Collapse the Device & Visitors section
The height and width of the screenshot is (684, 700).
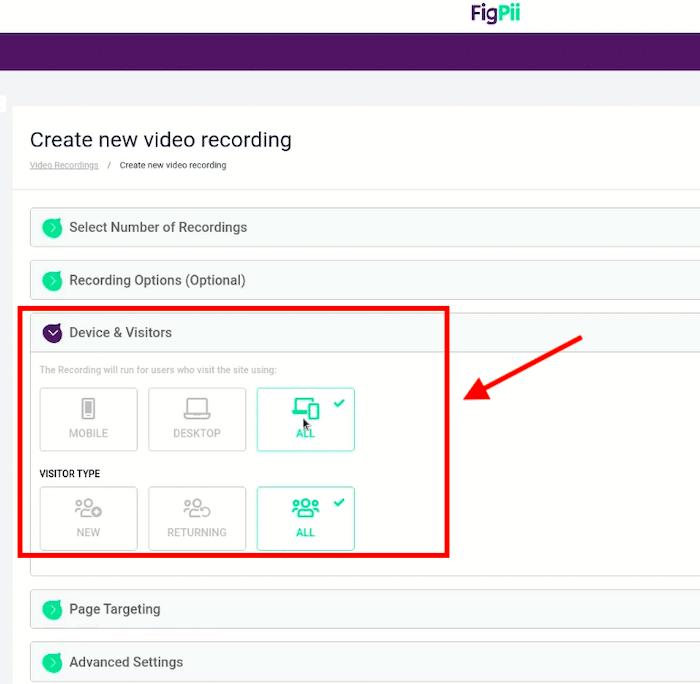(x=53, y=333)
